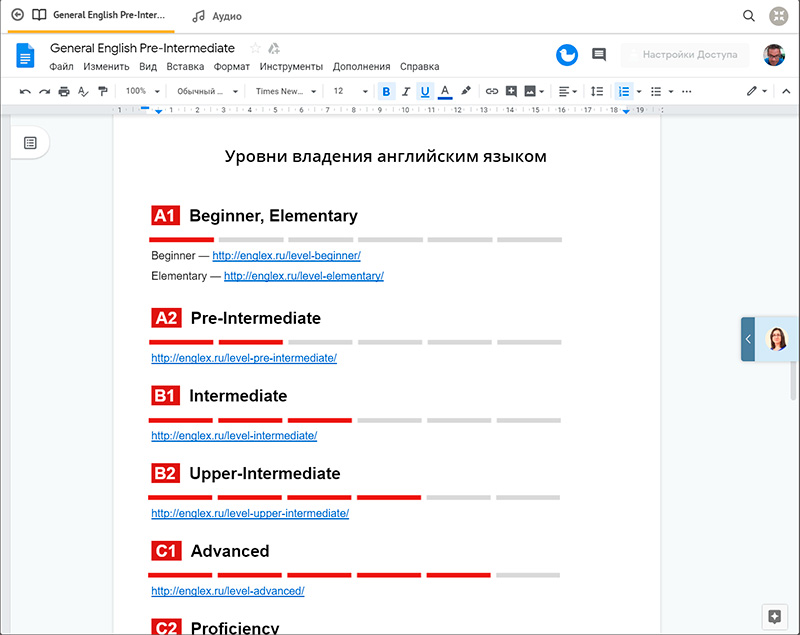Click the text color A swatch
800x635 pixels.
coord(445,91)
